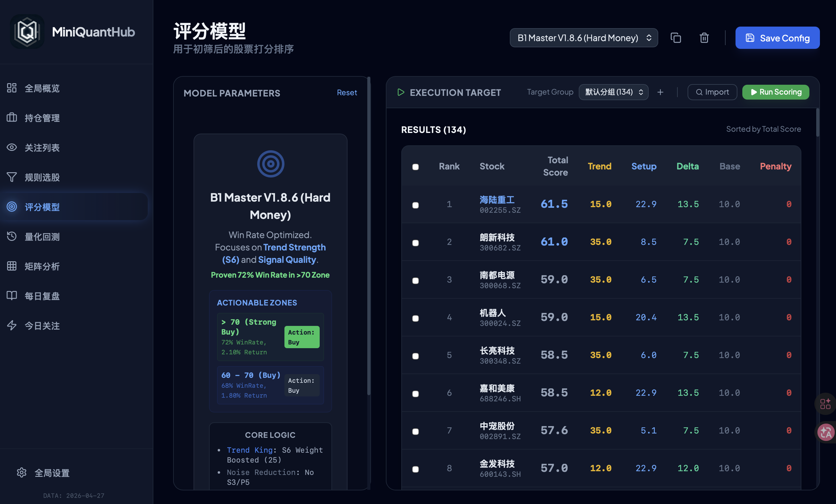Click the Base column header

pos(729,166)
